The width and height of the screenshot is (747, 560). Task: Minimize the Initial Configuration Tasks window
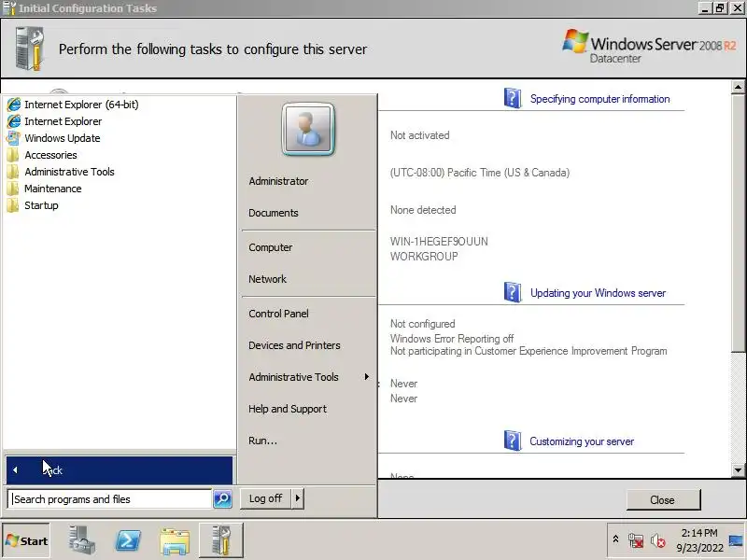[705, 8]
